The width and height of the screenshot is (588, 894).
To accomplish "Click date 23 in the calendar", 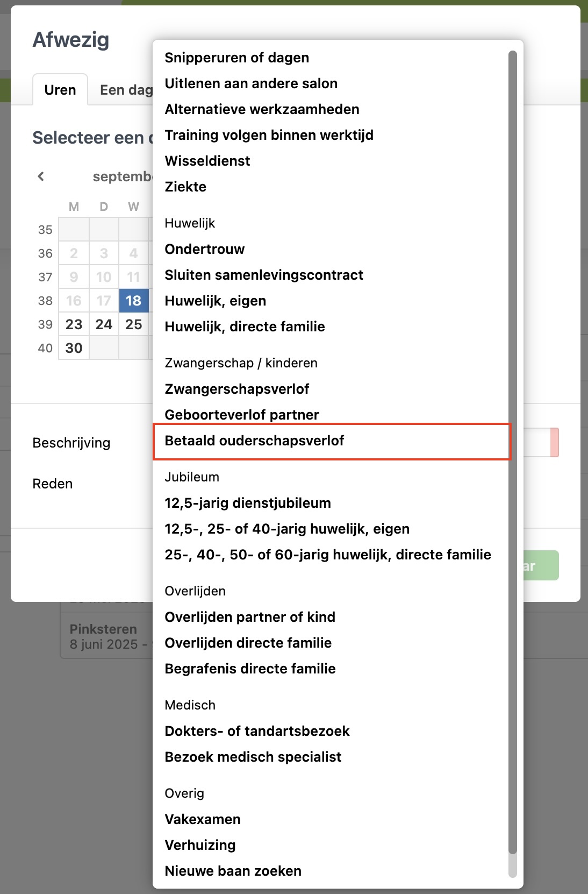I will click(74, 324).
